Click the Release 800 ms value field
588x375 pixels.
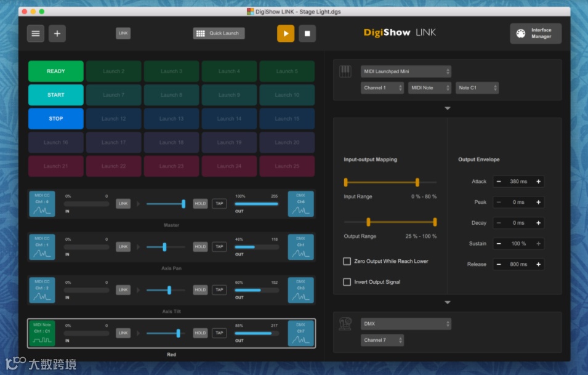(518, 264)
